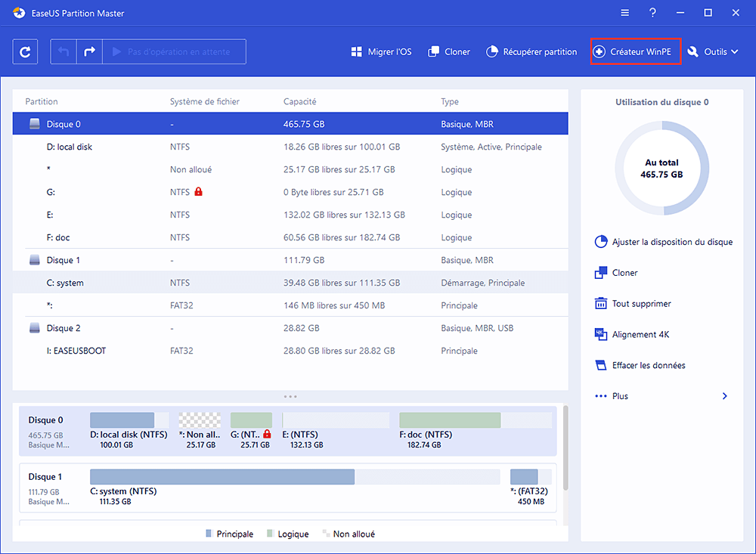Image resolution: width=756 pixels, height=554 pixels.
Task: Select the F: doc partition row
Action: (290, 237)
